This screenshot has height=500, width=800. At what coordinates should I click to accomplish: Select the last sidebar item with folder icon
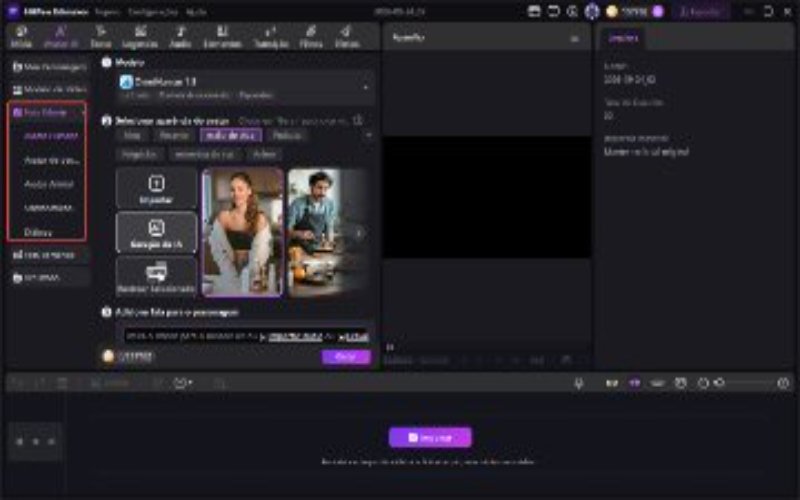[x=49, y=278]
